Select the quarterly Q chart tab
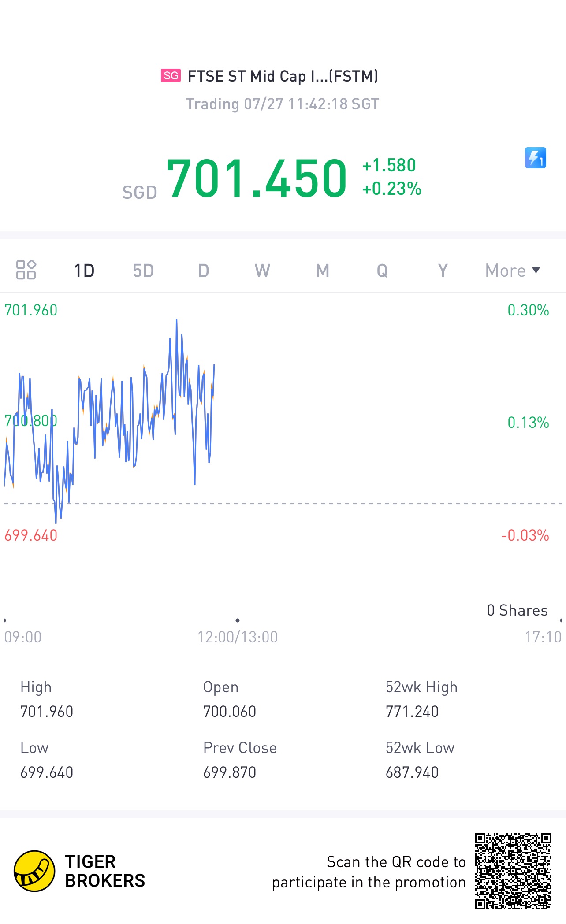 382,271
